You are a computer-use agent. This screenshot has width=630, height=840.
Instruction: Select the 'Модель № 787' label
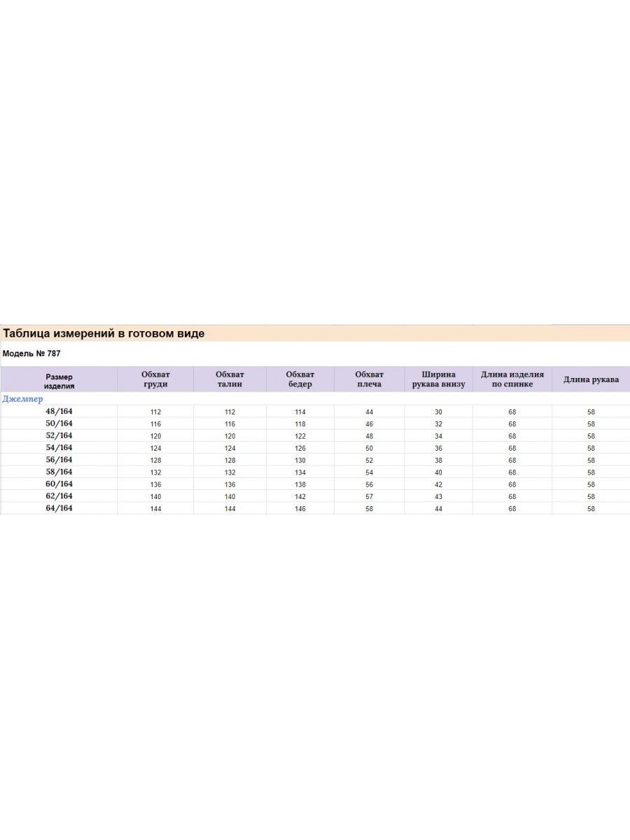click(31, 353)
